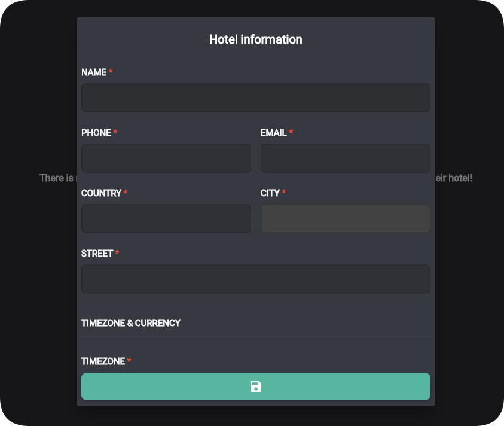The width and height of the screenshot is (504, 426).
Task: Open the Country selection field
Action: 166,219
